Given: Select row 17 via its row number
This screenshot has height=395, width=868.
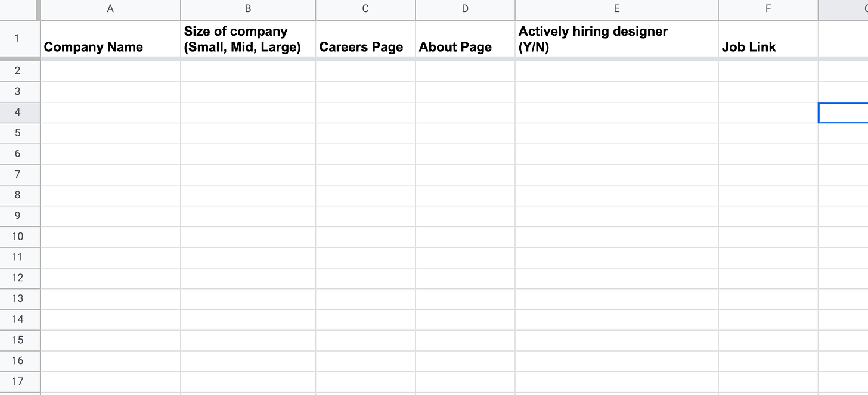Looking at the screenshot, I should pyautogui.click(x=18, y=381).
